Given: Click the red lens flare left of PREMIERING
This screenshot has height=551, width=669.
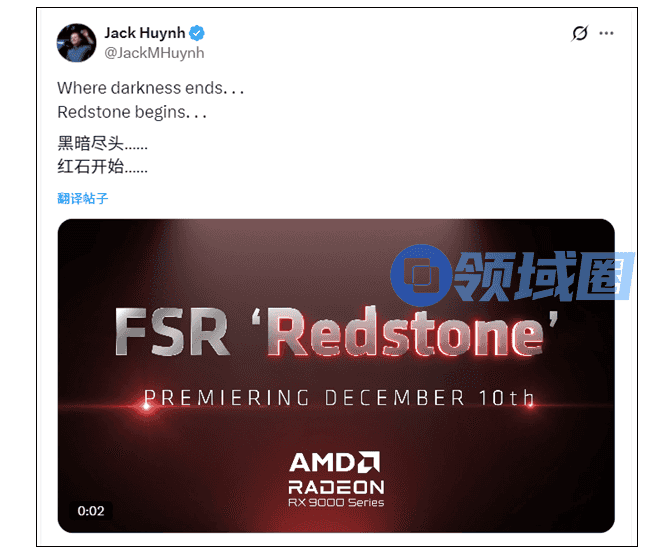Looking at the screenshot, I should pos(146,406).
